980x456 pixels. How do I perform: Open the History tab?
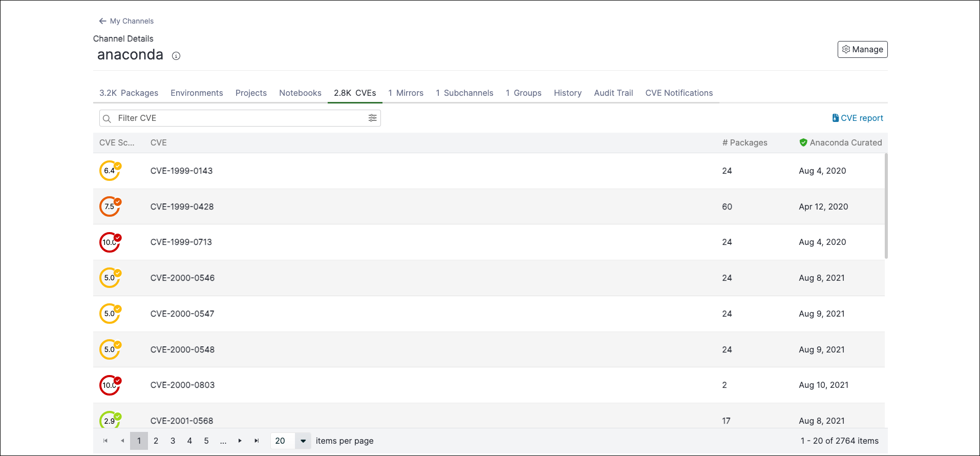(567, 93)
